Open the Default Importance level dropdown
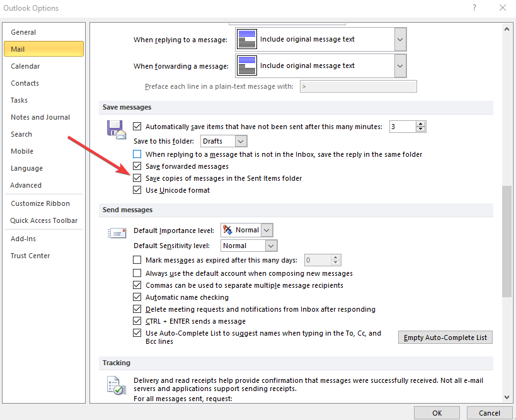This screenshot has width=516, height=420. [267, 230]
